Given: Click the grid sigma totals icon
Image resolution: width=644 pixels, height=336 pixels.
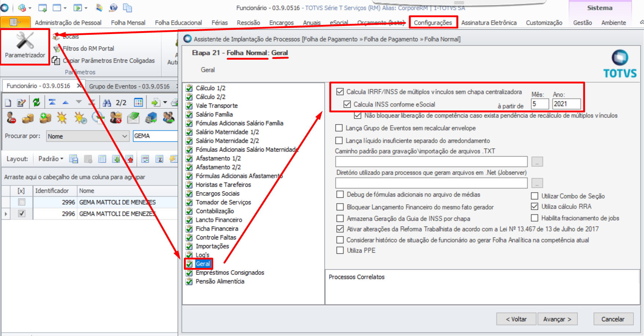Looking at the screenshot, I should tap(159, 159).
